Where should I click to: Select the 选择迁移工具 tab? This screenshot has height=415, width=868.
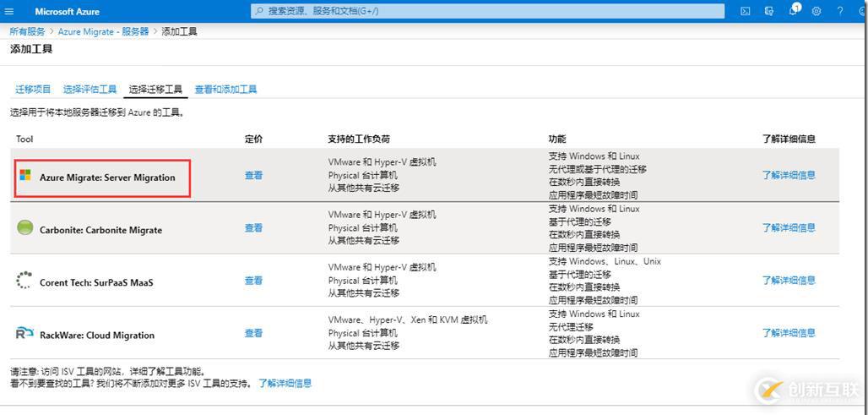click(x=155, y=90)
